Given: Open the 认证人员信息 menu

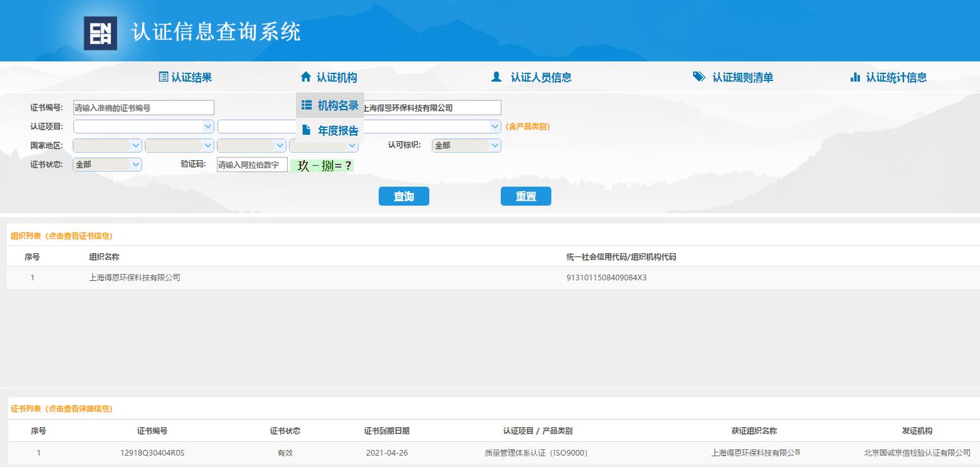Looking at the screenshot, I should click(541, 77).
